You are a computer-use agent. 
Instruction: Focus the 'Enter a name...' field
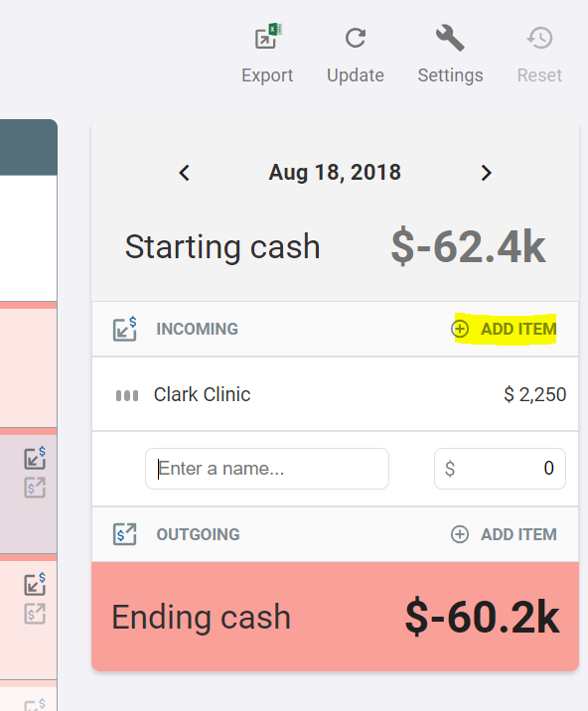tap(267, 469)
